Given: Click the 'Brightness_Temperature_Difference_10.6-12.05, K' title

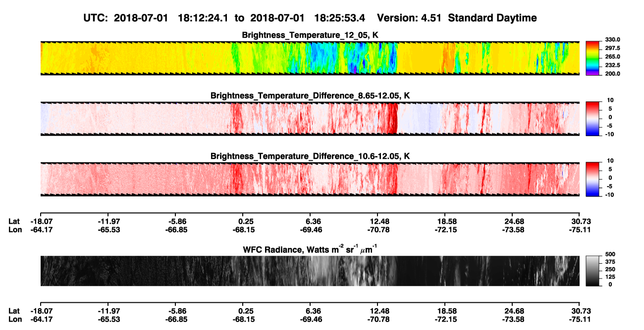Looking at the screenshot, I should click(310, 156).
